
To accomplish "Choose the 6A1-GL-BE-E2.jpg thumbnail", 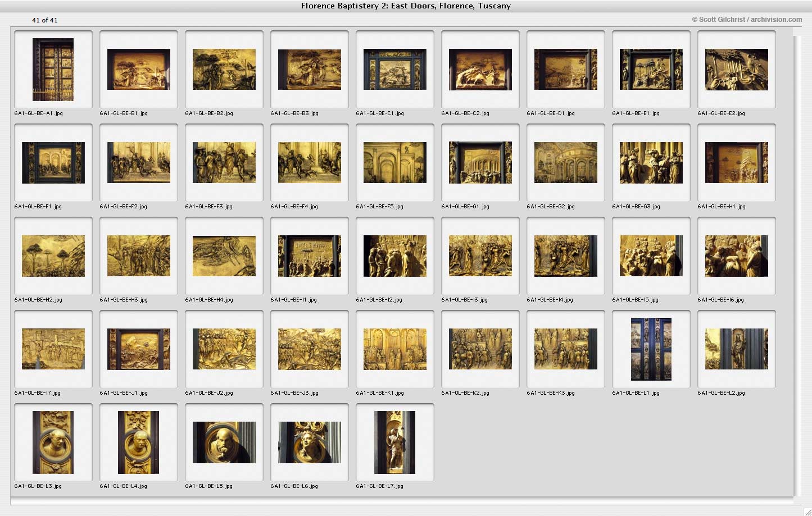I will (737, 70).
